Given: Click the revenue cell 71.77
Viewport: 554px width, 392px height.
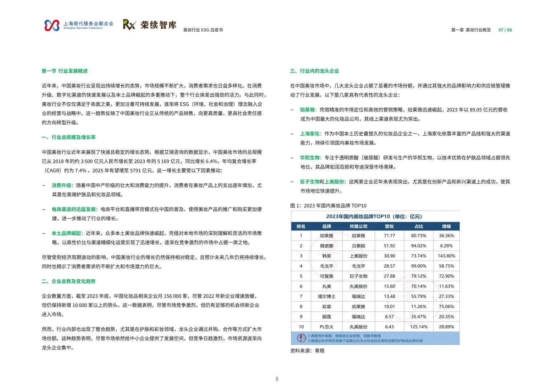Looking at the screenshot, I should coord(389,236).
